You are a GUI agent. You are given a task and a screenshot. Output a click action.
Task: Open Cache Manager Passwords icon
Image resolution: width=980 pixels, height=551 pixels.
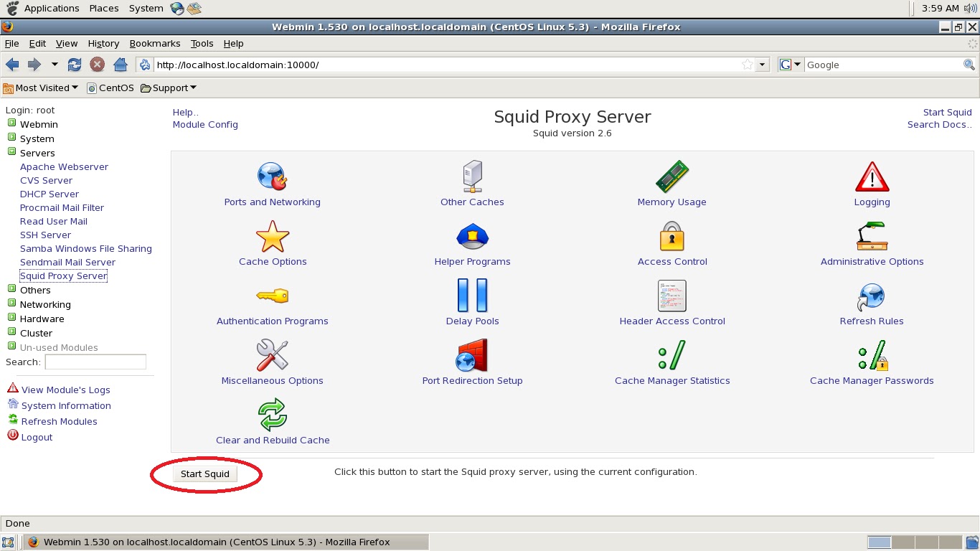click(x=872, y=355)
